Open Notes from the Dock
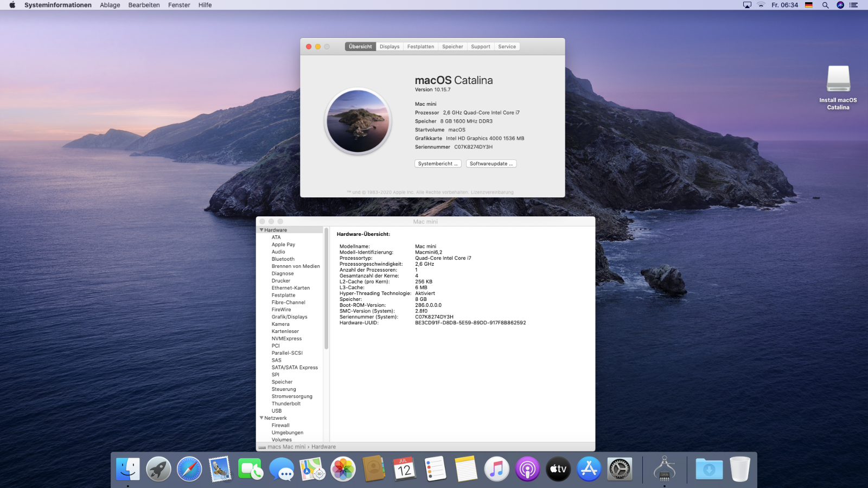The width and height of the screenshot is (868, 488). (466, 469)
